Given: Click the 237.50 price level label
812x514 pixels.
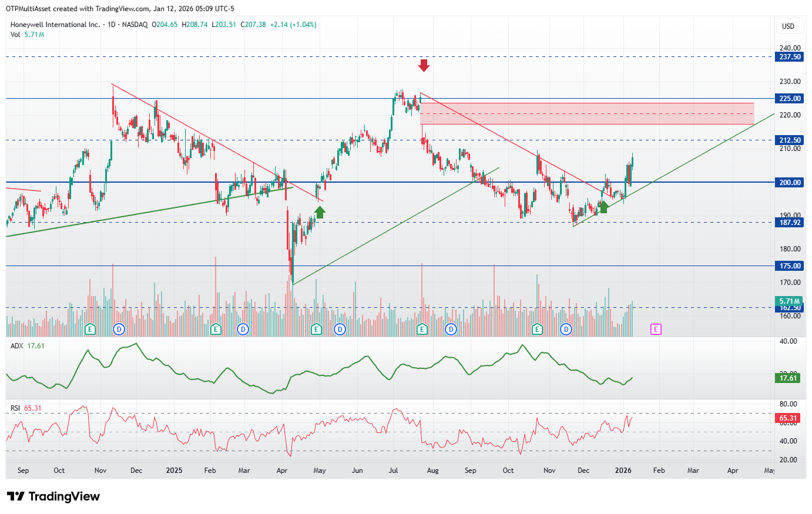Looking at the screenshot, I should [790, 57].
